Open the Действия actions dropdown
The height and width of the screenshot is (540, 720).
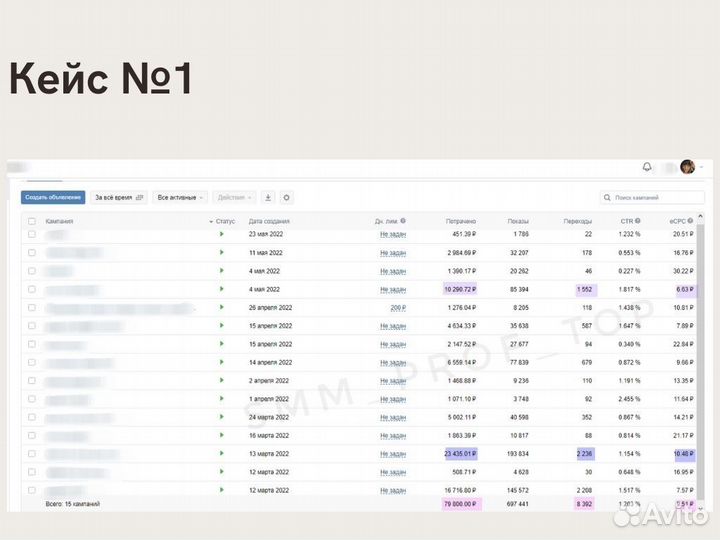[233, 198]
